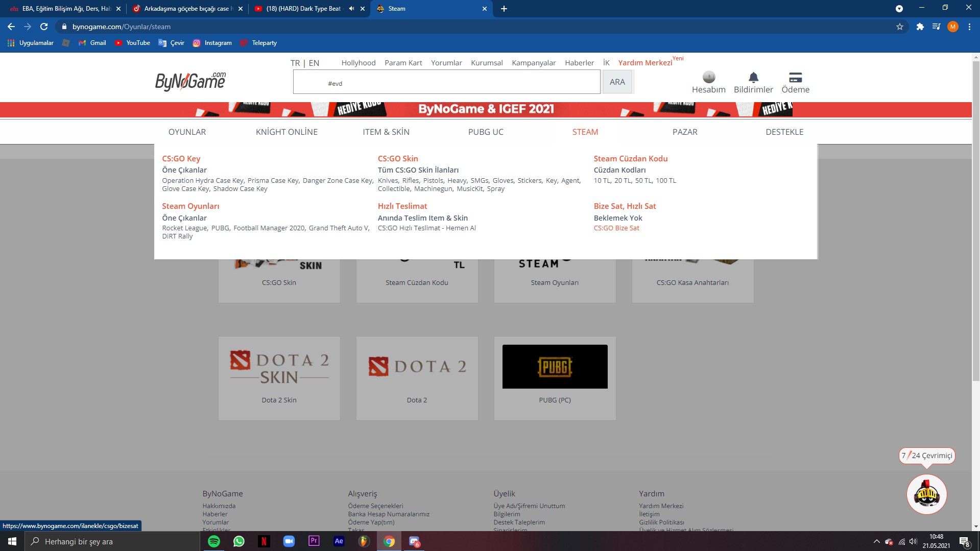The width and height of the screenshot is (980, 551).
Task: Open the PAZAR menu
Action: pos(685,132)
